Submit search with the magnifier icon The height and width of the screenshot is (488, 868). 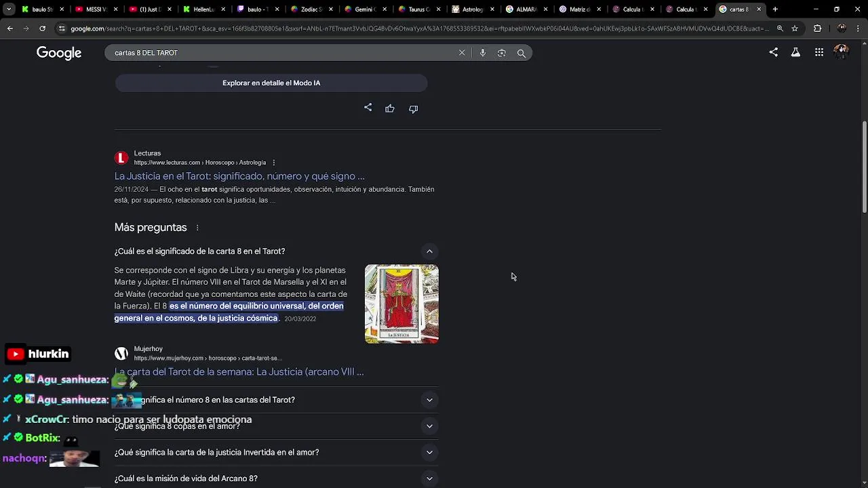coord(521,53)
